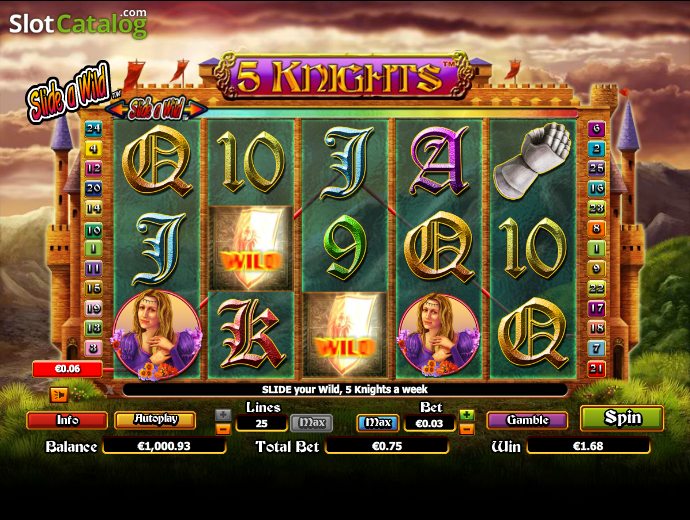690x520 pixels.
Task: Decrease the Lines count with minus
Action: (223, 428)
